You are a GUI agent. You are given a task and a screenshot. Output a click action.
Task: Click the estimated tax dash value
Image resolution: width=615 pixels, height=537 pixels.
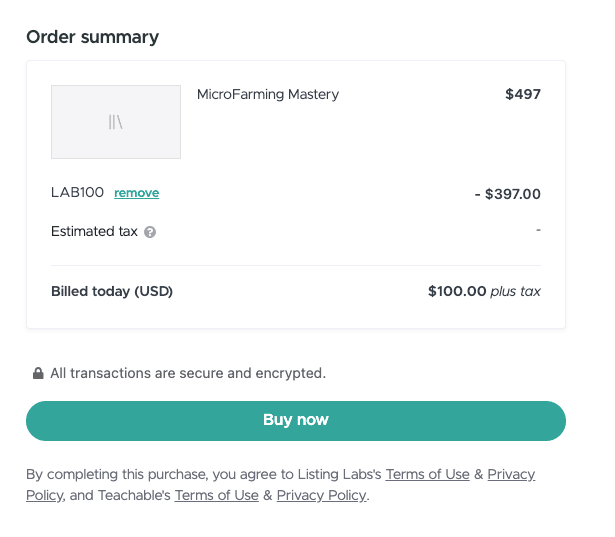(538, 230)
